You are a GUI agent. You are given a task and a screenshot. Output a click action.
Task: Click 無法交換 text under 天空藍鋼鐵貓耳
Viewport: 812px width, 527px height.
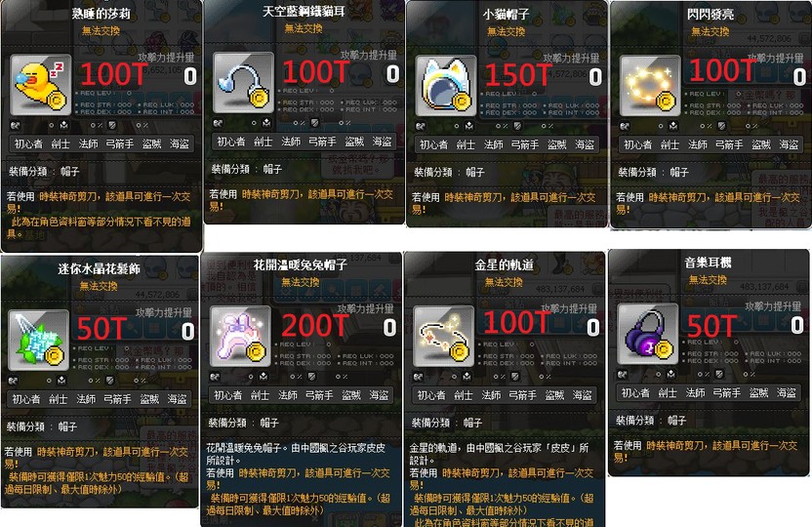click(304, 28)
